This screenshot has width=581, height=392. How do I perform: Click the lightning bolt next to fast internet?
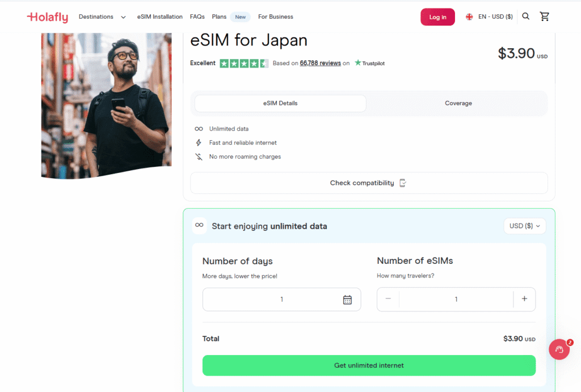pos(198,142)
